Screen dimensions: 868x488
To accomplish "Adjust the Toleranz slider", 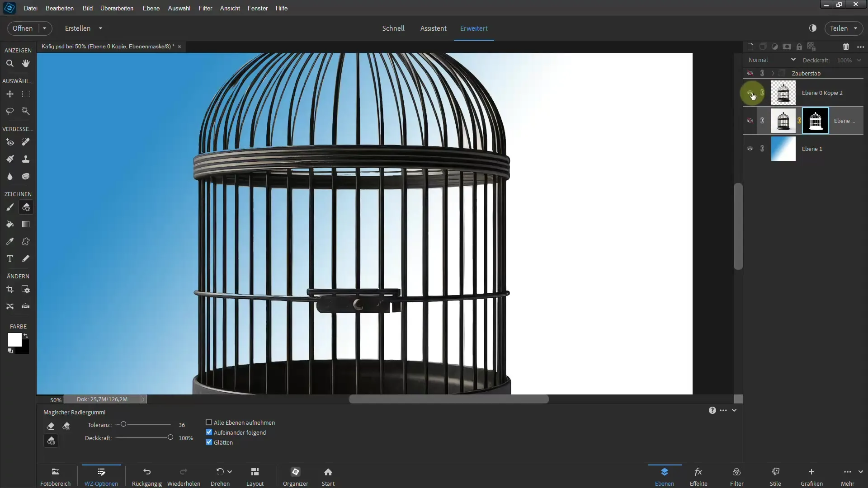I will coord(123,424).
